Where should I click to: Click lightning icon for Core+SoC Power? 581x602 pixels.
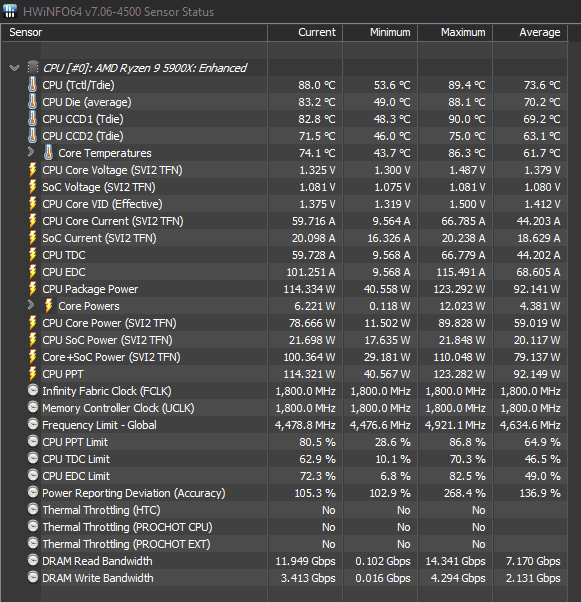click(33, 356)
